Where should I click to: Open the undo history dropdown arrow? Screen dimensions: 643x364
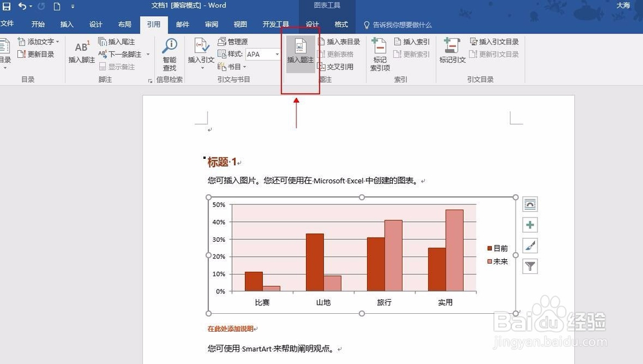tap(31, 6)
